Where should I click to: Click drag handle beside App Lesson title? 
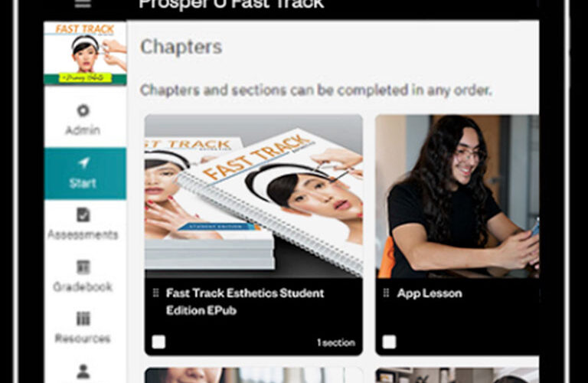click(386, 293)
